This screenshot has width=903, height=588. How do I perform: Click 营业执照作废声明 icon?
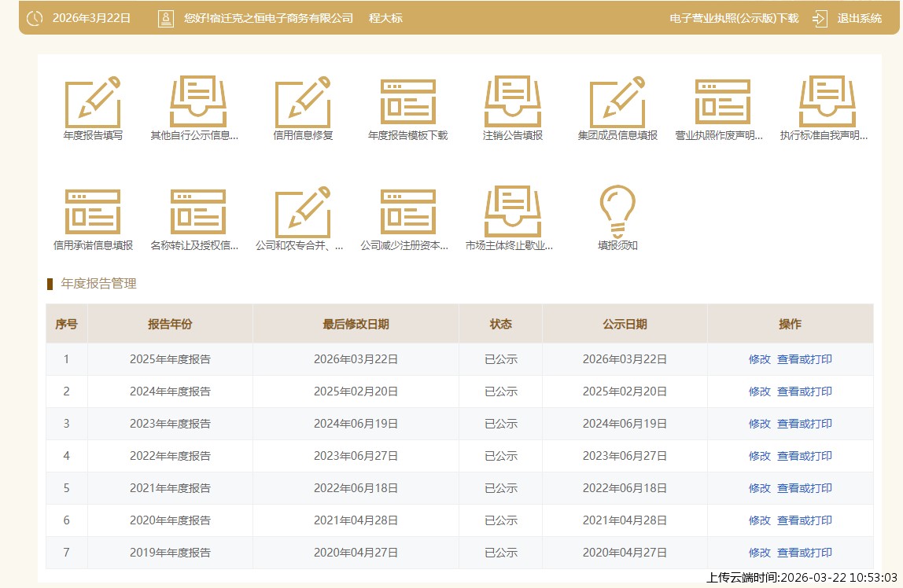pos(722,102)
